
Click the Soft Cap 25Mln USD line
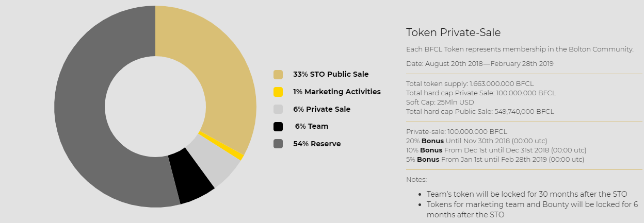click(x=440, y=102)
